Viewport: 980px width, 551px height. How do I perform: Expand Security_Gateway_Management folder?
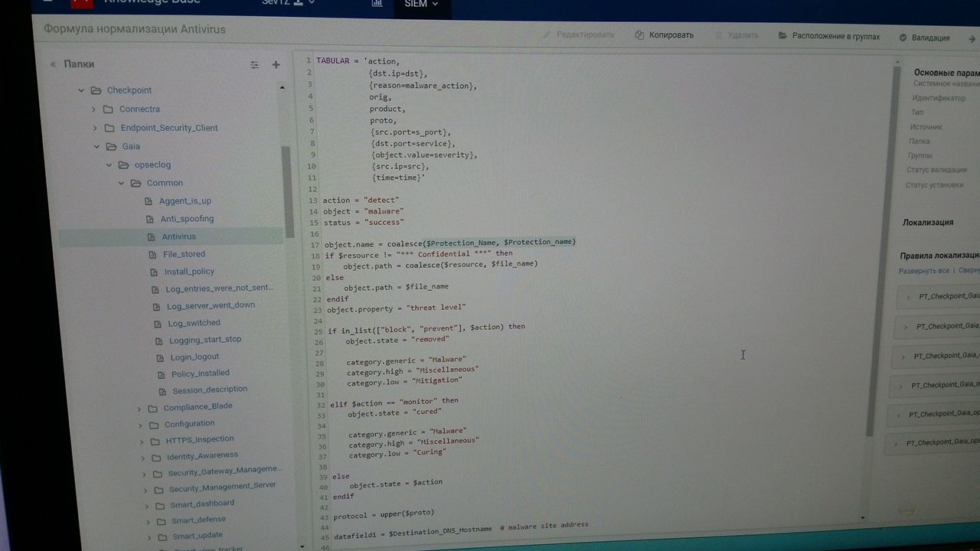tap(145, 474)
